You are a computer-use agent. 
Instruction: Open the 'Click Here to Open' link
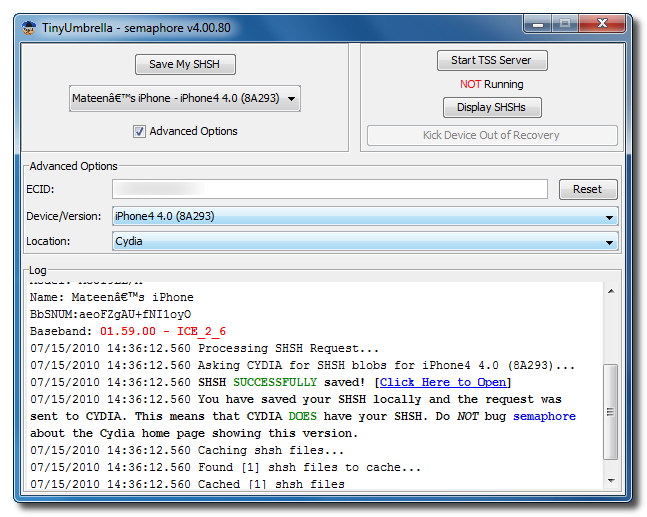coord(444,382)
